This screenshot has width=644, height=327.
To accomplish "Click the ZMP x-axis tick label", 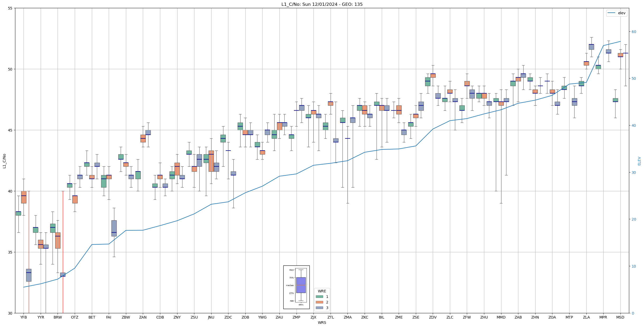I will pos(296,317).
